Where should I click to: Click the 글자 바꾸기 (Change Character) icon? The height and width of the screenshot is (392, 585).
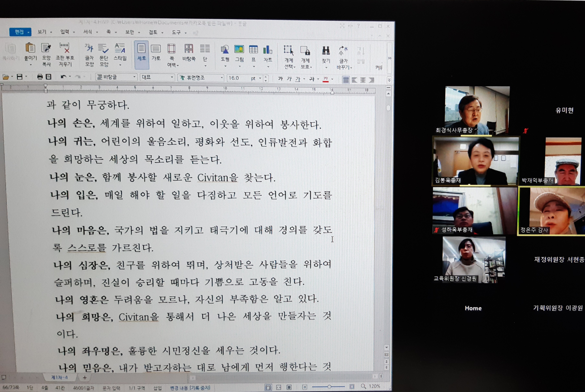pyautogui.click(x=343, y=51)
